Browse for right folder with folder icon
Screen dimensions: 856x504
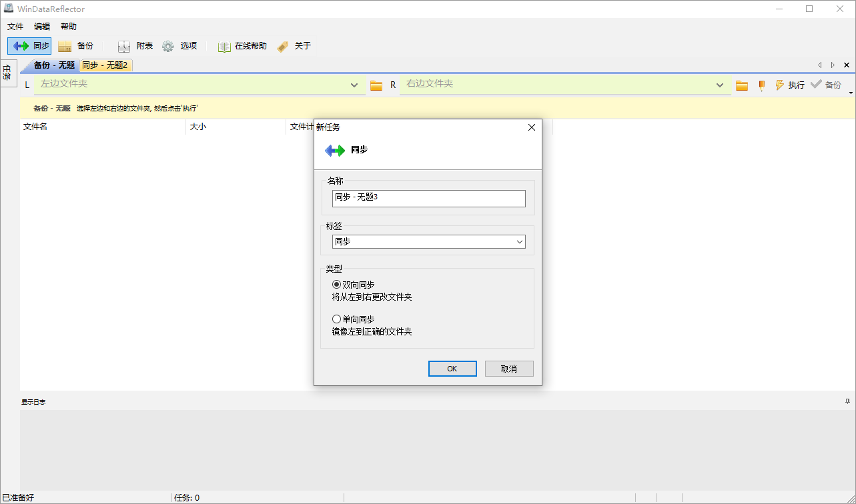click(x=742, y=85)
